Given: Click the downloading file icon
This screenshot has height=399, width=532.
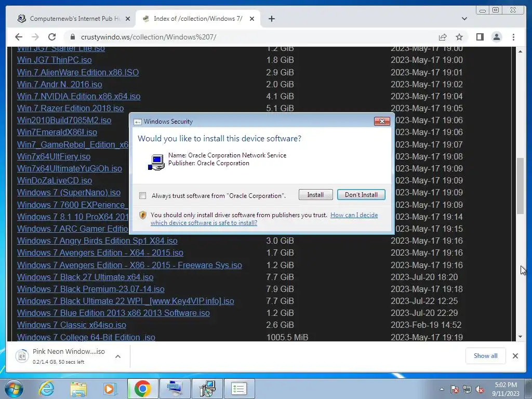Looking at the screenshot, I should point(22,356).
